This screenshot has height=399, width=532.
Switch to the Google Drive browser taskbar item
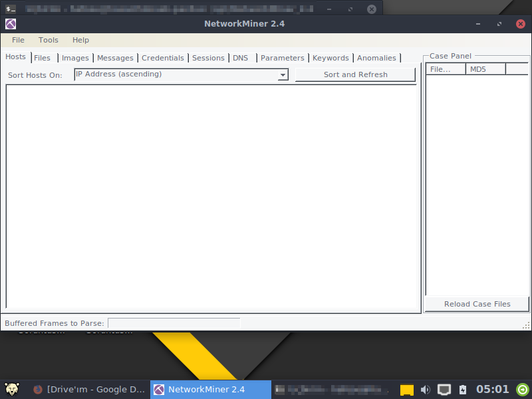click(x=89, y=390)
